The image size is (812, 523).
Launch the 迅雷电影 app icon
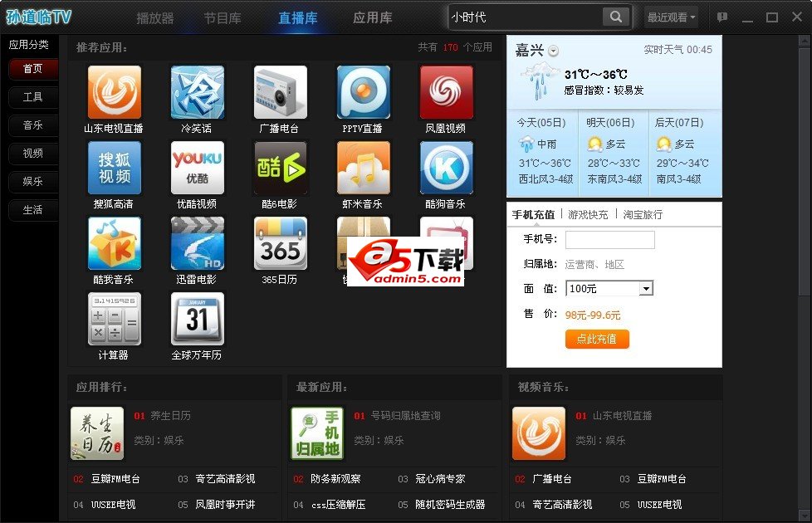tap(198, 243)
